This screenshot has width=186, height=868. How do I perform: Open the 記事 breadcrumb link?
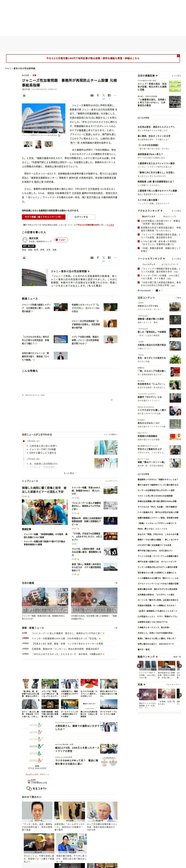tap(34, 76)
